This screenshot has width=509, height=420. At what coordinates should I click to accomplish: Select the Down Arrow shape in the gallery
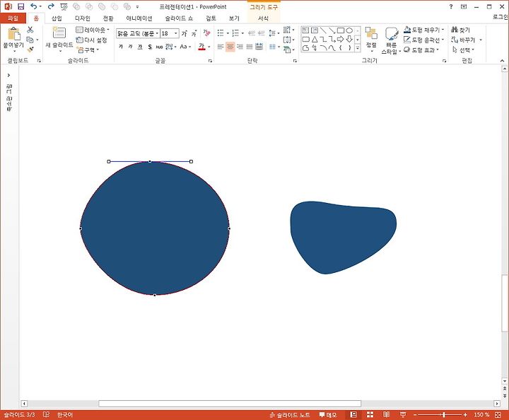[x=349, y=40]
